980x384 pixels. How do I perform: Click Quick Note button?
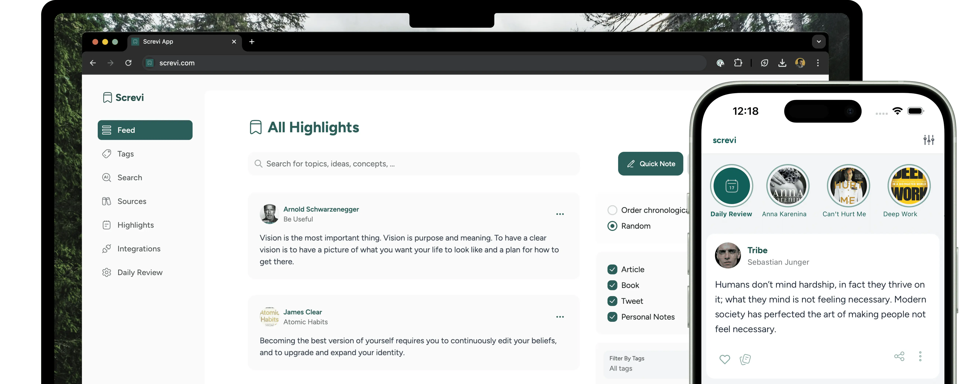(x=651, y=163)
